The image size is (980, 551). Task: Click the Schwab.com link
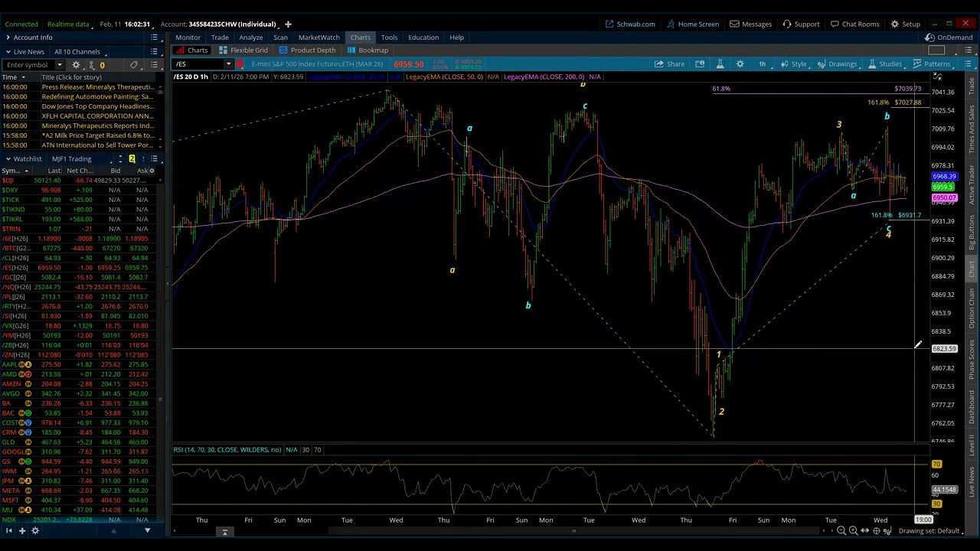(x=630, y=24)
